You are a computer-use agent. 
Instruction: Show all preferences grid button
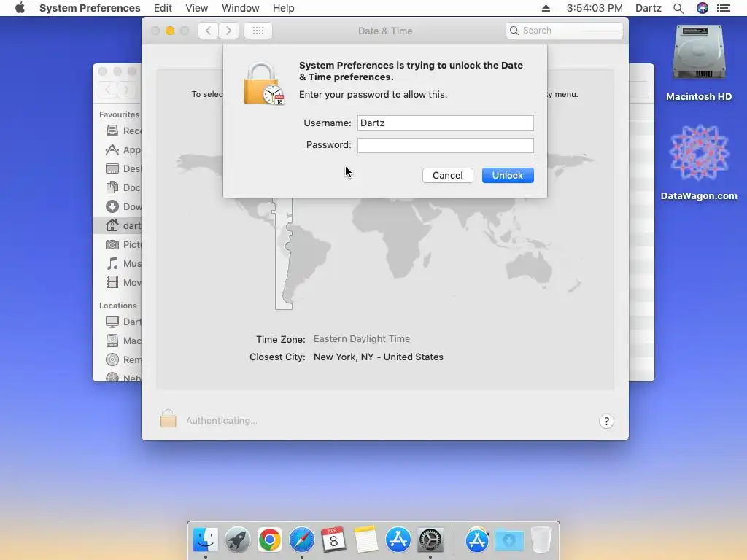point(258,31)
